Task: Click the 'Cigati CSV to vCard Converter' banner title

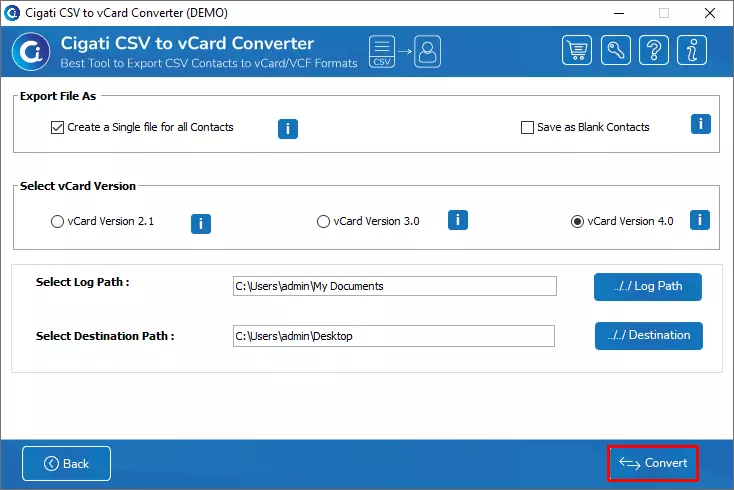Action: (187, 43)
